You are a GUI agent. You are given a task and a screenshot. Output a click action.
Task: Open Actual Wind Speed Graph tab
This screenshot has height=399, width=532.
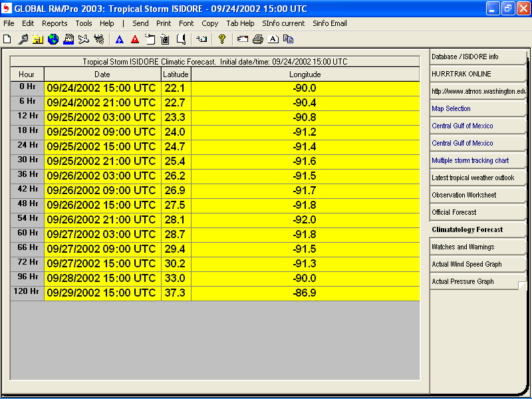477,264
